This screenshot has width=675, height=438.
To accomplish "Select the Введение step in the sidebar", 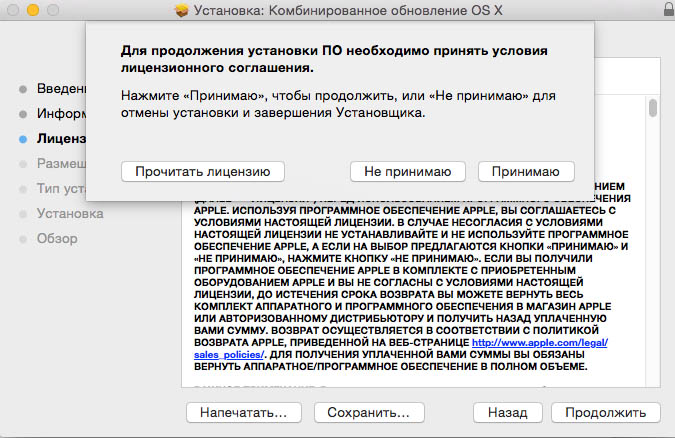I will click(x=61, y=89).
